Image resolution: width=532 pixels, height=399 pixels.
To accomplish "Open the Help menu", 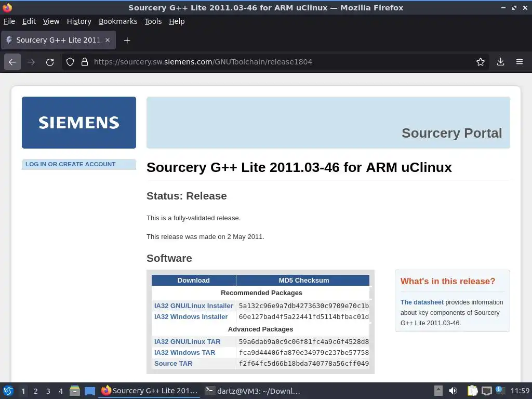I will point(177,21).
